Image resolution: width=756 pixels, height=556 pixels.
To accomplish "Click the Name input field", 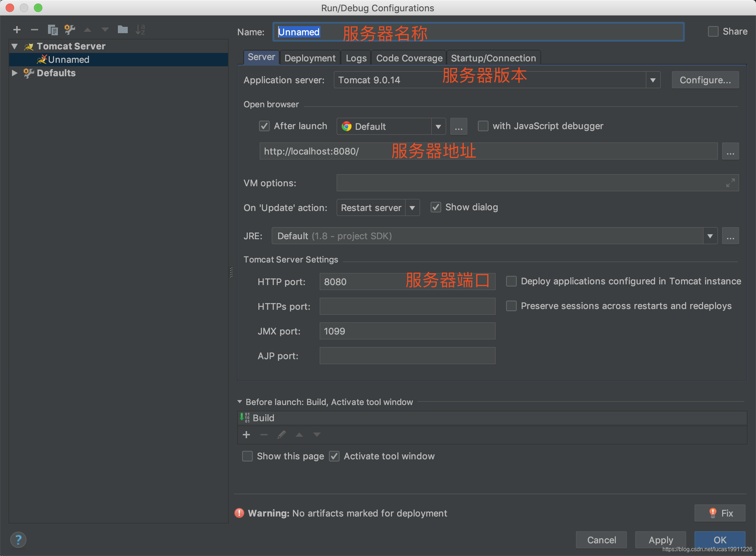I will click(479, 32).
